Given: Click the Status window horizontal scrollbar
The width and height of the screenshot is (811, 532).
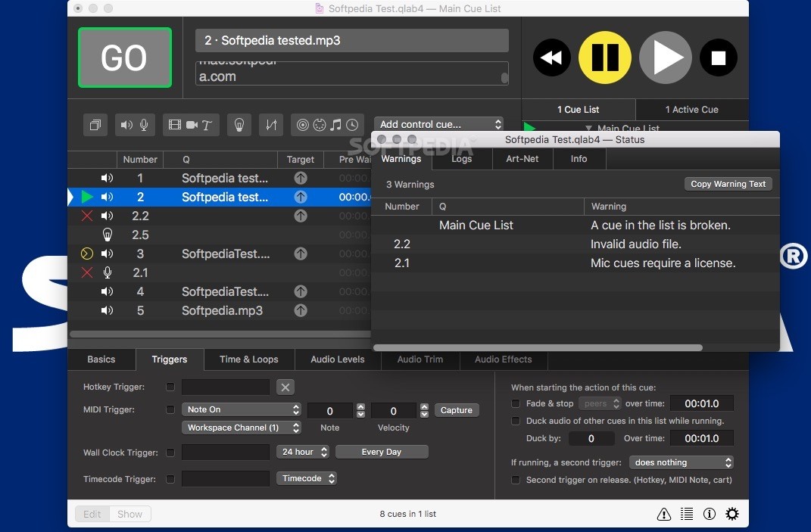Looking at the screenshot, I should click(538, 348).
